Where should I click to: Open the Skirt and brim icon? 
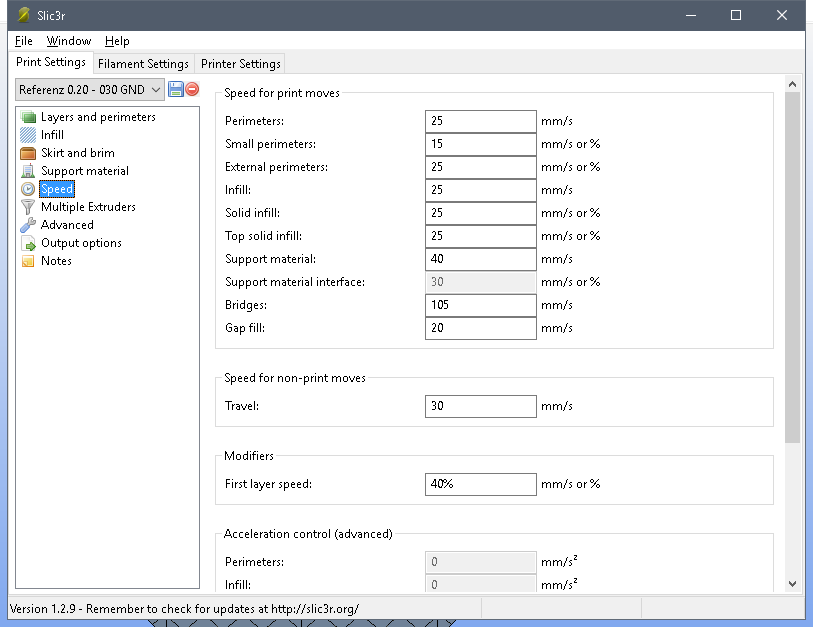[x=28, y=153]
